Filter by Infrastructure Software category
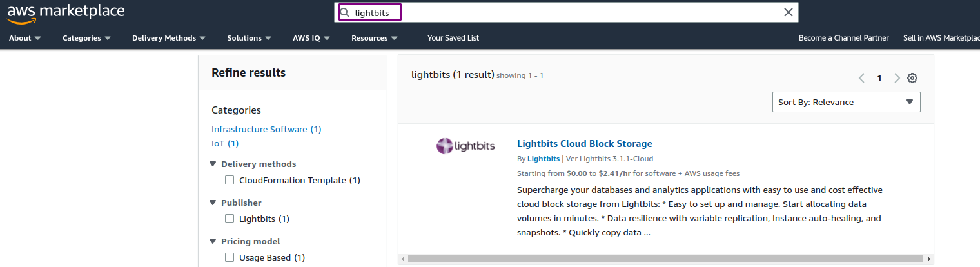 266,129
